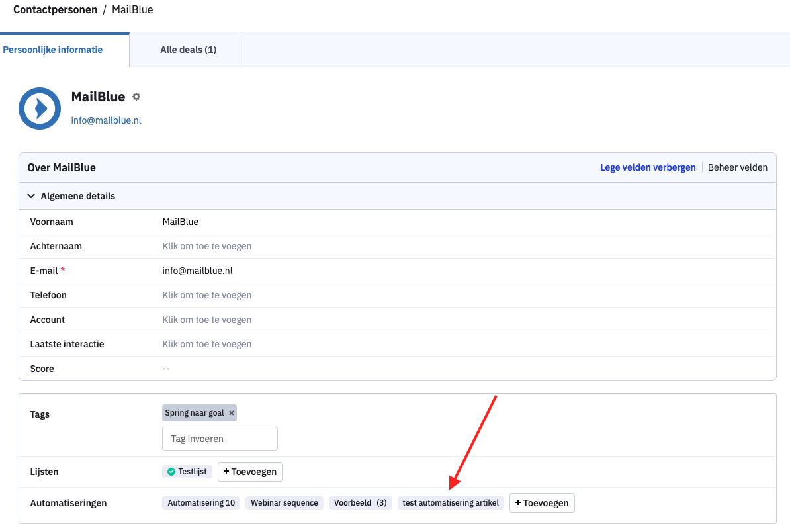790x532 pixels.
Task: Select the 'Spring naar goal' tag label
Action: point(195,413)
